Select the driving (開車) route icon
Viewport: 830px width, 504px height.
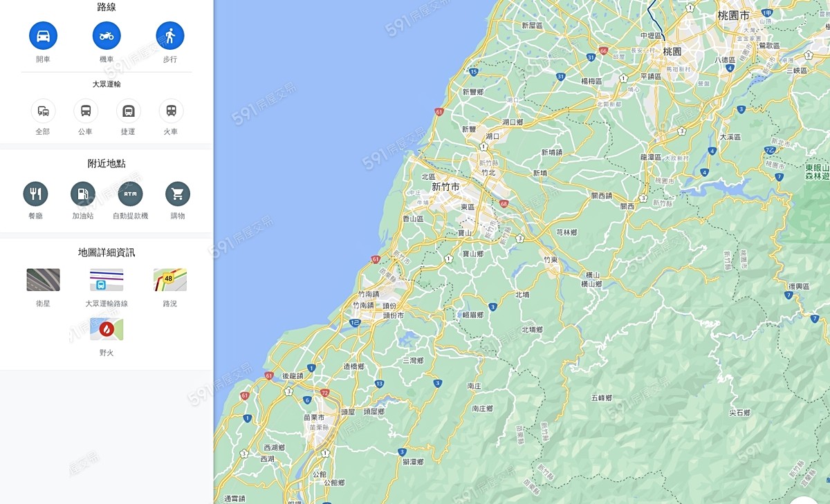(x=43, y=35)
